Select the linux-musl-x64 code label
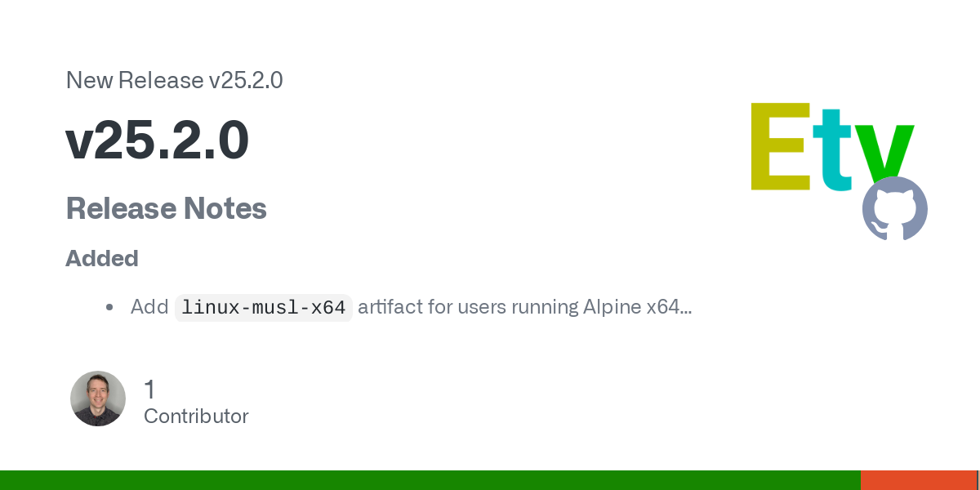Image resolution: width=980 pixels, height=490 pixels. tap(264, 308)
